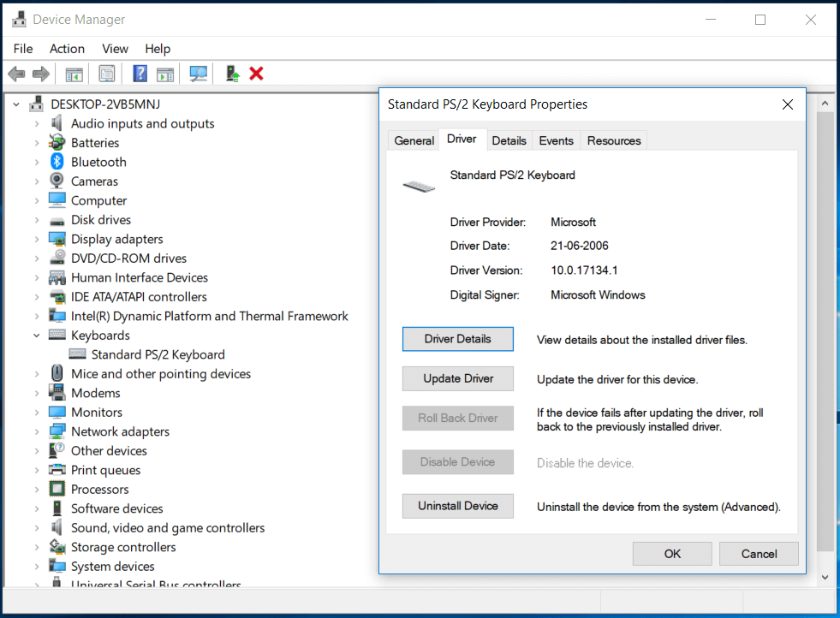Expand the Monitors category chevron
The height and width of the screenshot is (618, 840).
pyautogui.click(x=37, y=413)
